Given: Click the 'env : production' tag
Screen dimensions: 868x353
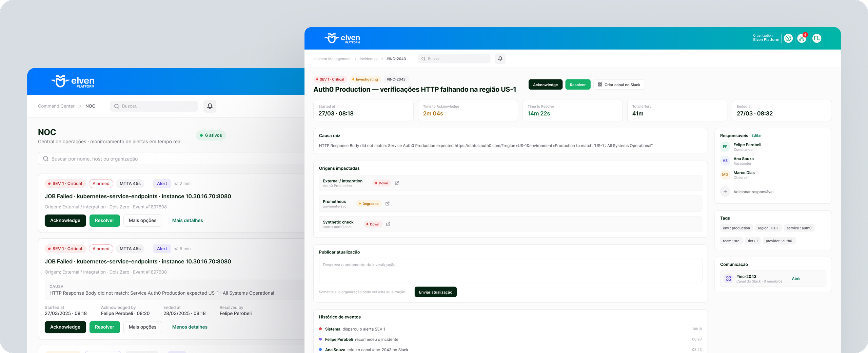Looking at the screenshot, I should pos(736,228).
